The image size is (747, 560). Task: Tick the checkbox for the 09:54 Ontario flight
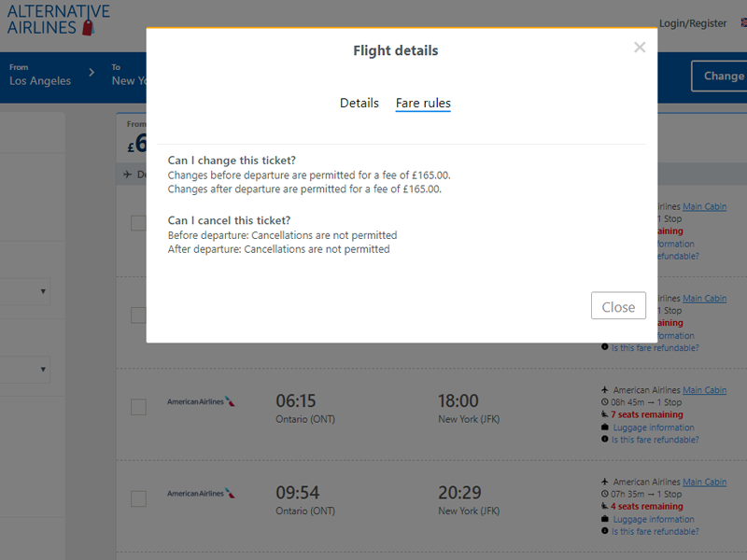138,499
